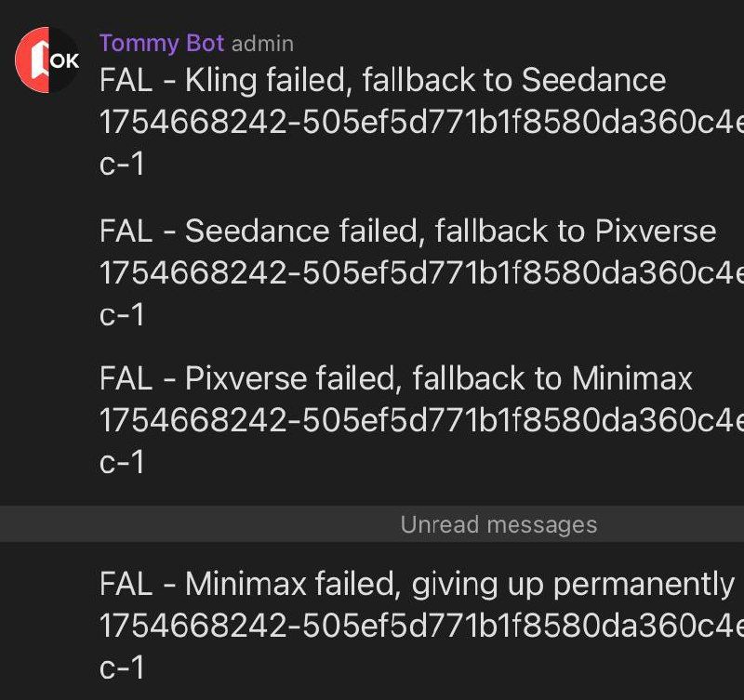
Task: Select the 'Seedance failed, fallback to Pixverse' line
Action: [407, 231]
